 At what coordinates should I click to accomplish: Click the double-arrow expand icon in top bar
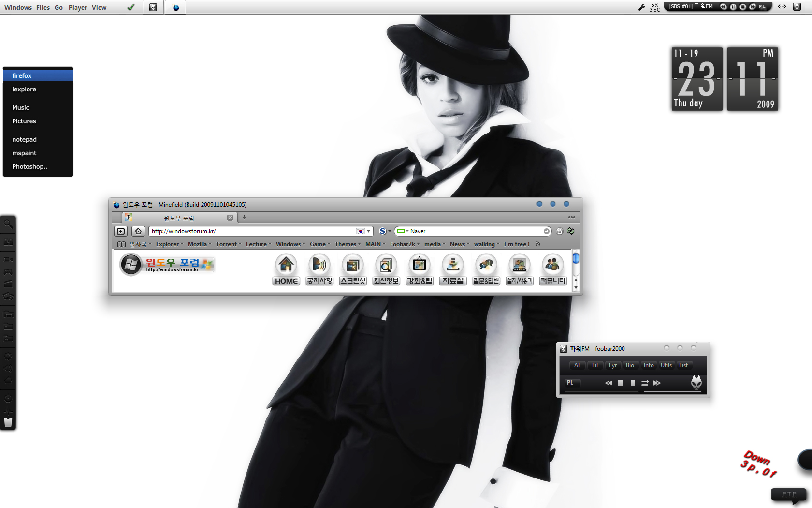pyautogui.click(x=782, y=7)
